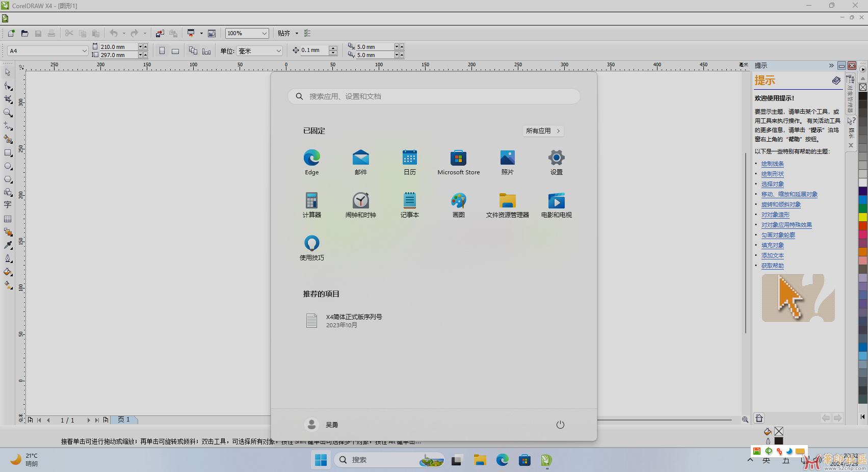Open the 选择对象 help link

point(773,184)
